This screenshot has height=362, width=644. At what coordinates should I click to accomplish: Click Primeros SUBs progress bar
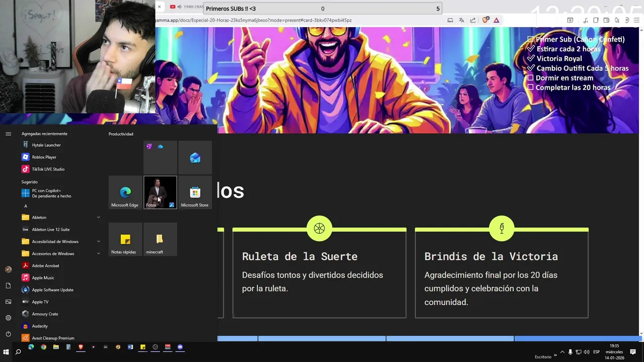click(x=323, y=9)
